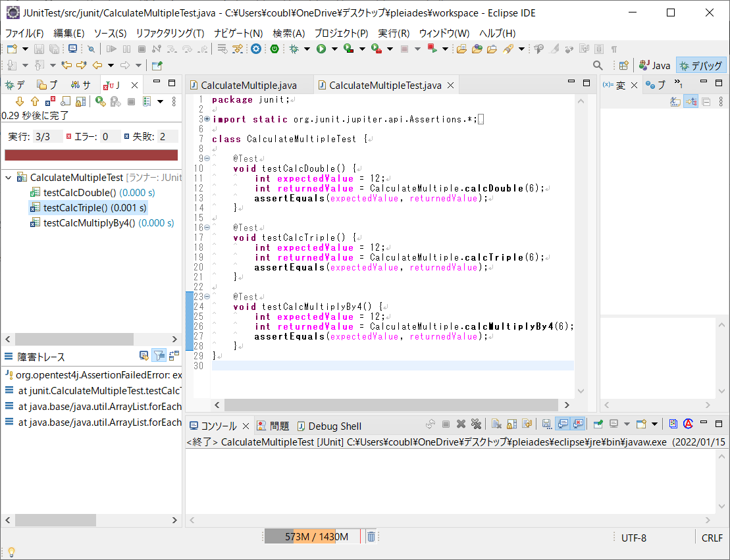The width and height of the screenshot is (730, 560).
Task: Open Back navigation history dropdown arrow
Action: pyautogui.click(x=111, y=65)
